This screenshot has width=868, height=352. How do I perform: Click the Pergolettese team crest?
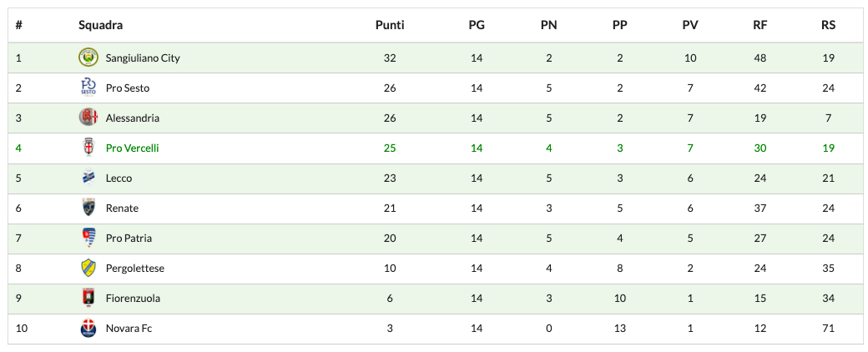(x=88, y=268)
